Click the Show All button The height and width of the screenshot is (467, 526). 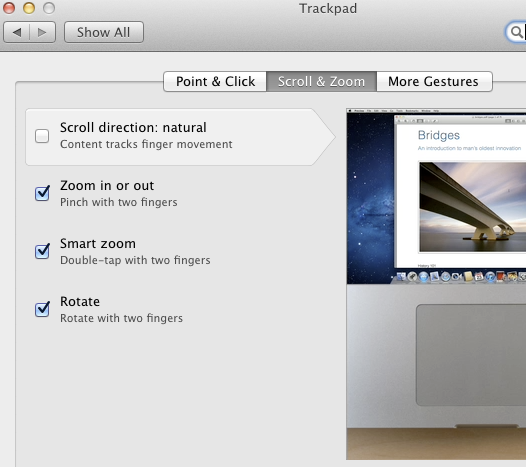104,32
